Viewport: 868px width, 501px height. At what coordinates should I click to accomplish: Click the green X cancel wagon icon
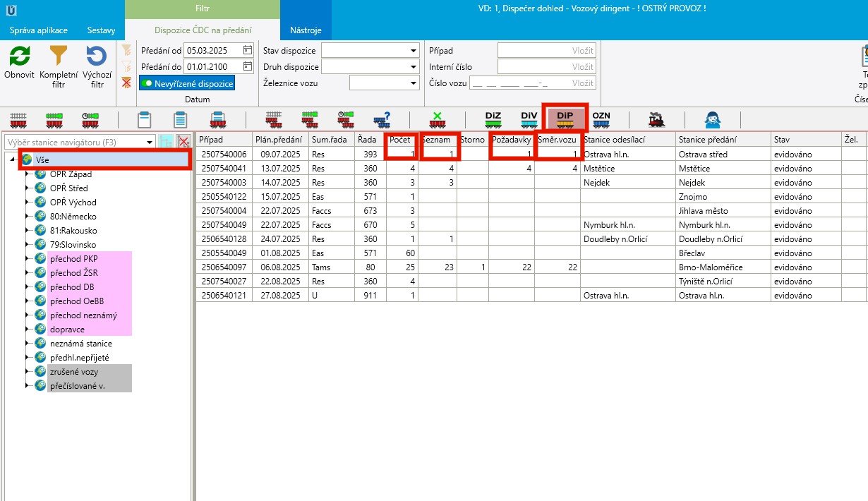(x=438, y=119)
